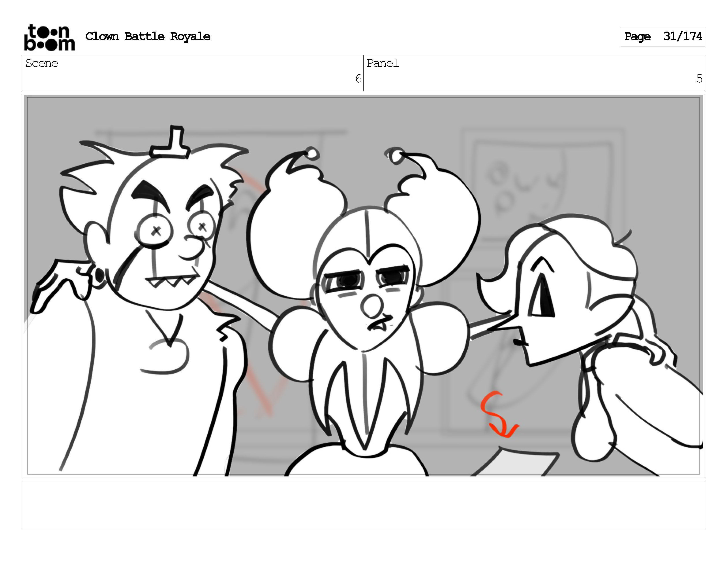Click the Panel label header

tap(383, 63)
